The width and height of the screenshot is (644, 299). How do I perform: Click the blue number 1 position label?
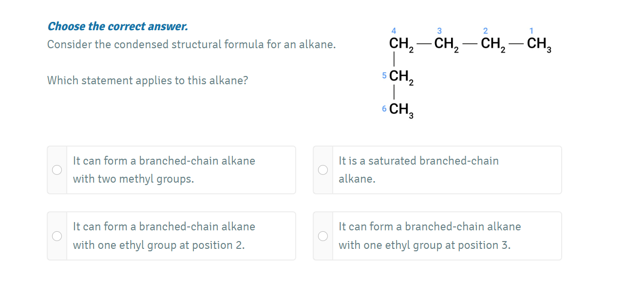click(x=531, y=31)
